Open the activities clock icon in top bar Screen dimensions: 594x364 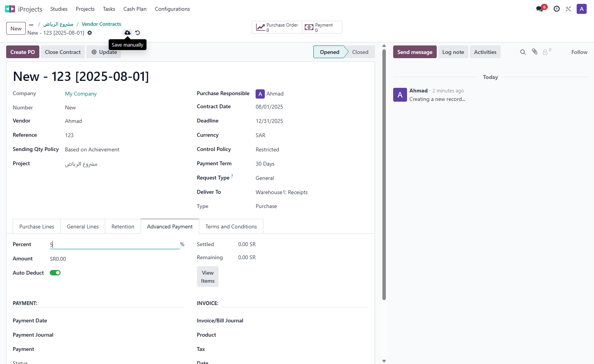coord(557,9)
